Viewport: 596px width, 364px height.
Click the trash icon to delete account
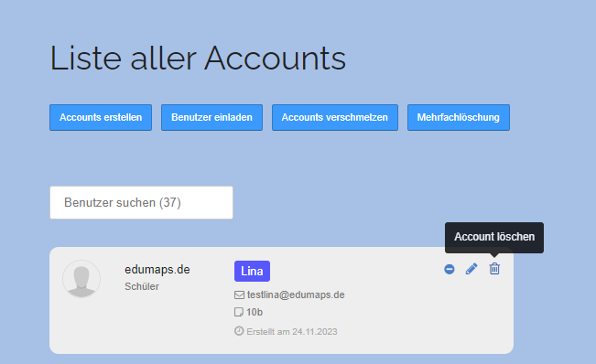tap(494, 269)
